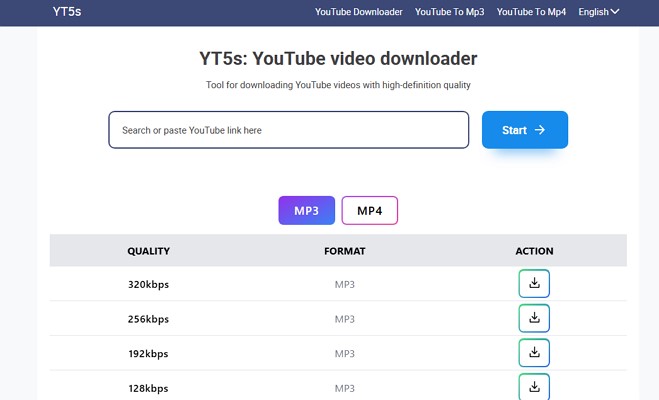
Task: Click the Start button
Action: click(x=525, y=130)
